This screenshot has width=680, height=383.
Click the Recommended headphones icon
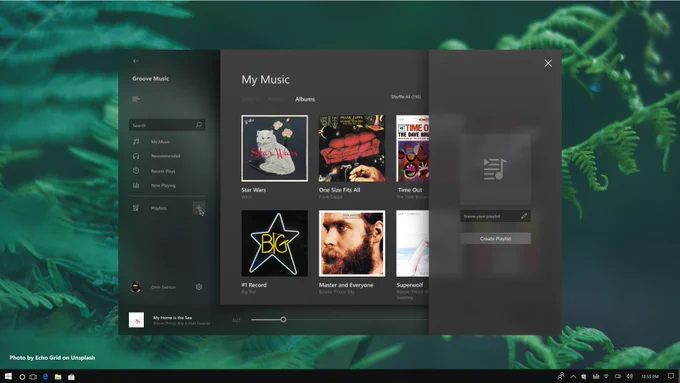(136, 156)
